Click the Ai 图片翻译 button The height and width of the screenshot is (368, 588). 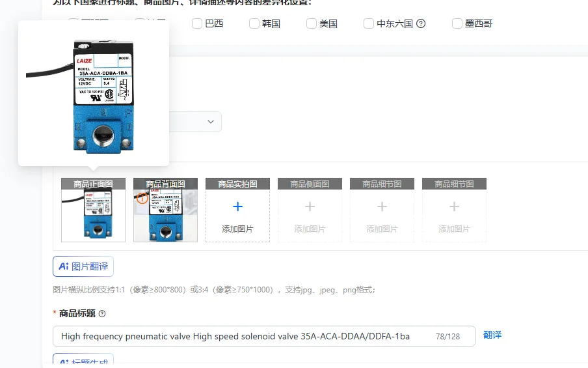(83, 266)
